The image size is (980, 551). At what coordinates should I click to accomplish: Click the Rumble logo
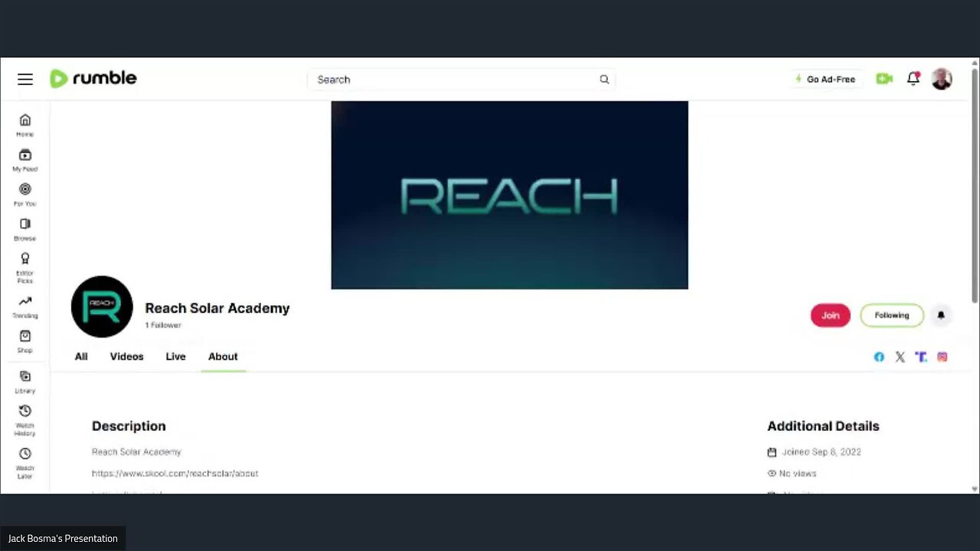93,78
